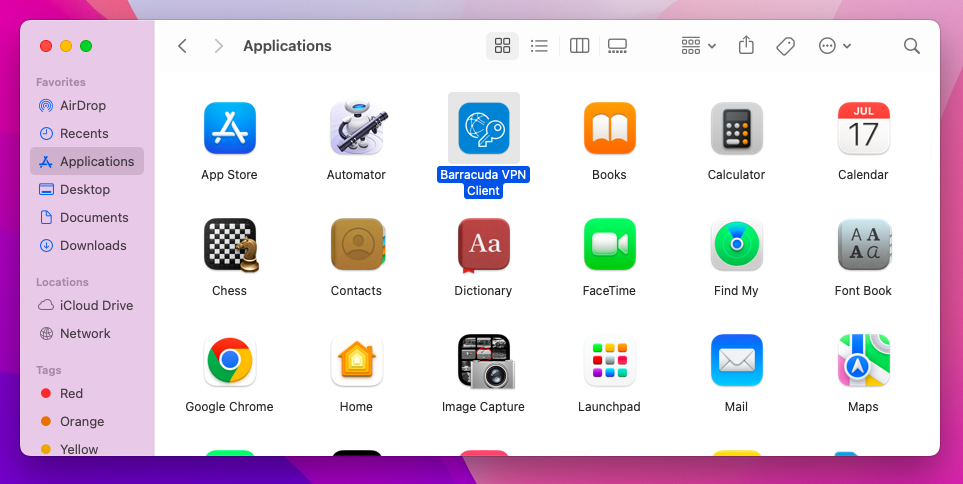Click the Finder search magnifier
Screen dimensions: 963x484
[x=912, y=46]
